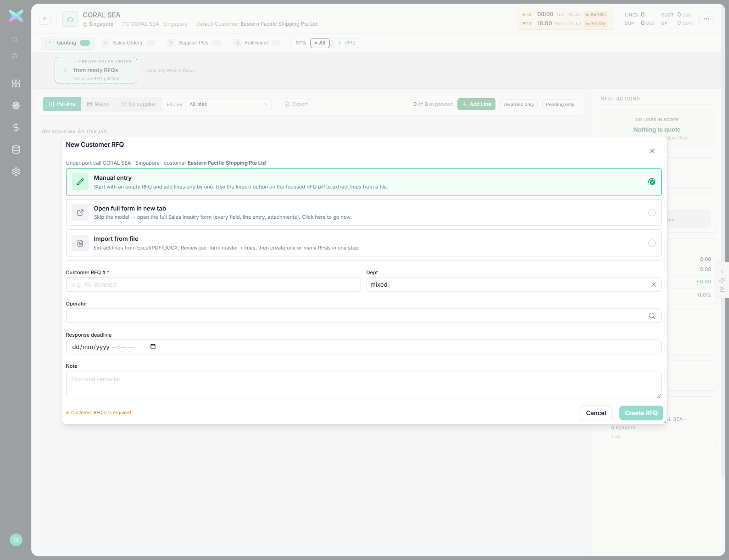Click the plus icon for create sales order
Image resolution: width=729 pixels, height=560 pixels.
65,70
